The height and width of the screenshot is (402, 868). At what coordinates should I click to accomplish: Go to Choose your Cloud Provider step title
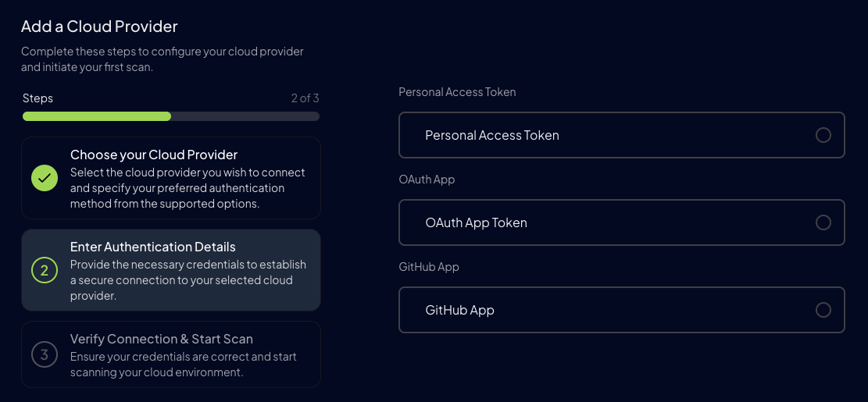(x=154, y=155)
